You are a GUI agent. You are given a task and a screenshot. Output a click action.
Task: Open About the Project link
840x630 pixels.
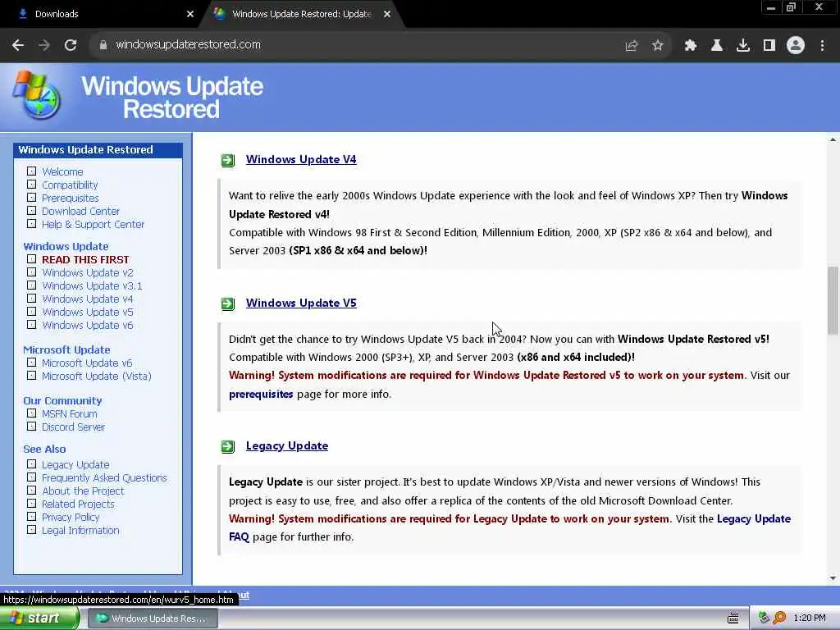83,491
